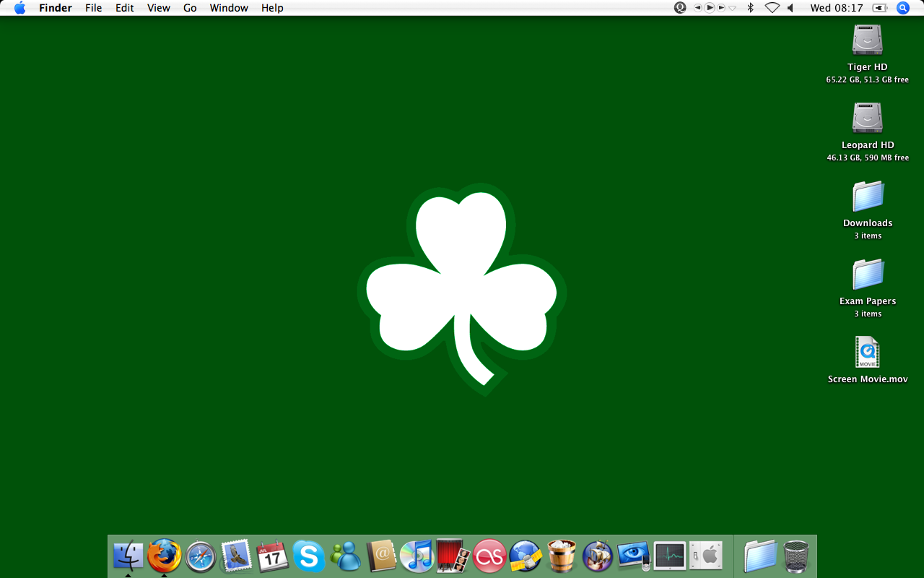Click the menu bar play button
Image resolution: width=924 pixels, height=578 pixels.
click(x=710, y=8)
